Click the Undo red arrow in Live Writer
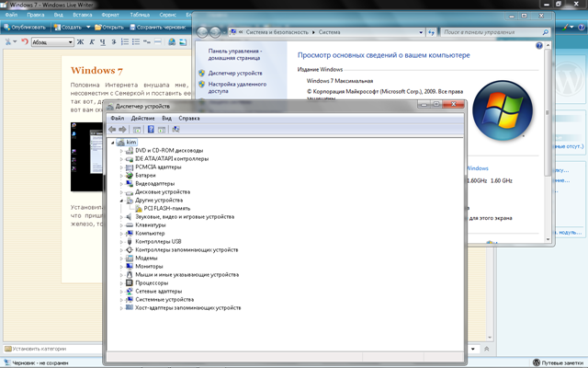This screenshot has height=368, width=588. [25, 41]
